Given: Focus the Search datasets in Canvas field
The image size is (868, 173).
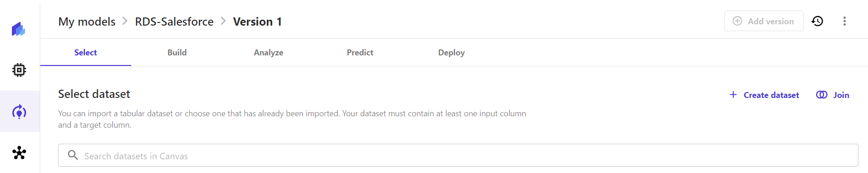Looking at the screenshot, I should (458, 156).
